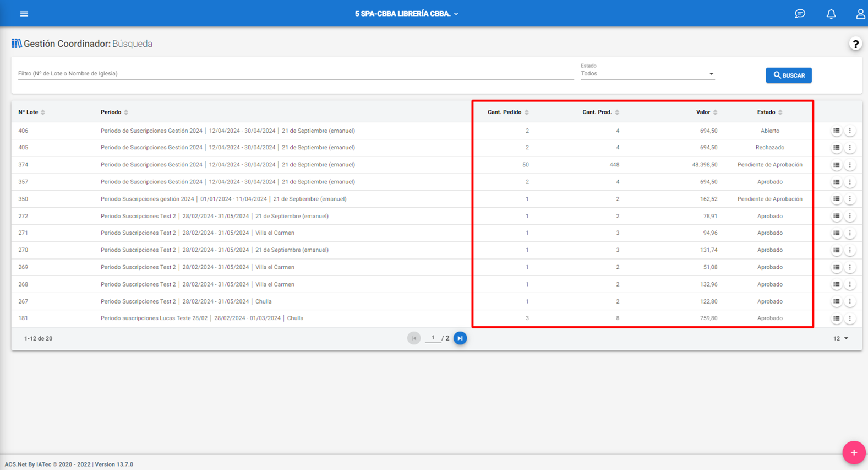Screen dimensions: 868x470
Task: Click the pink add floating button
Action: pos(854,452)
